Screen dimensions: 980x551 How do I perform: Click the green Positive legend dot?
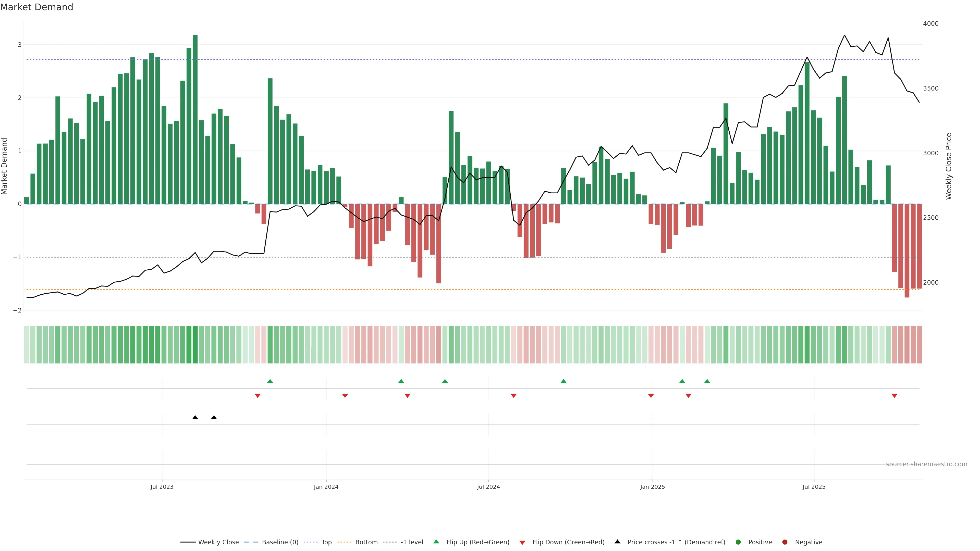coord(738,542)
